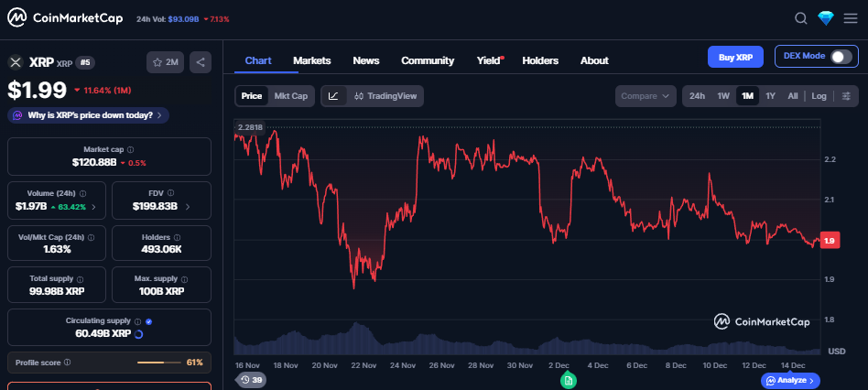The image size is (868, 390).
Task: Toggle DEX Mode switch
Action: pyautogui.click(x=841, y=57)
